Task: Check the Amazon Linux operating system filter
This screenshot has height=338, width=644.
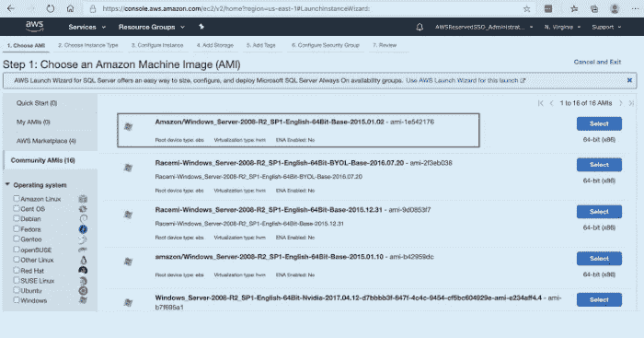Action: (x=17, y=199)
